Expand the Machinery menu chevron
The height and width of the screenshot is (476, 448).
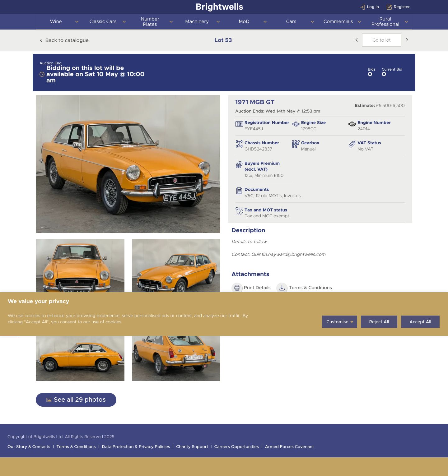point(218,22)
